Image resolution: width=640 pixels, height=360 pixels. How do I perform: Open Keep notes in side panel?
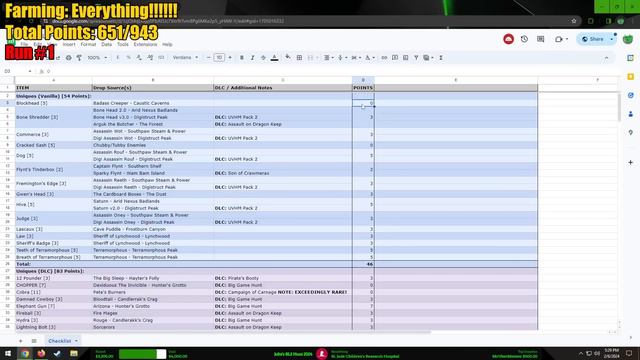631,77
